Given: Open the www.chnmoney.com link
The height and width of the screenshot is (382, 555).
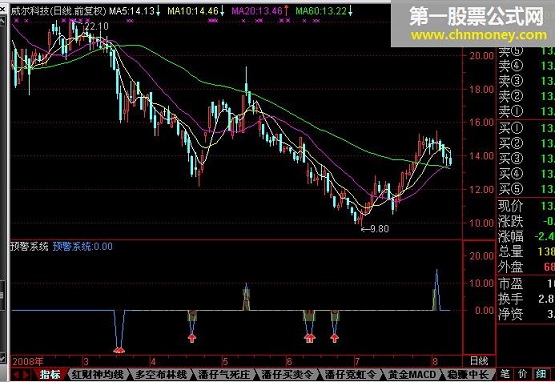Looking at the screenshot, I should 479,35.
